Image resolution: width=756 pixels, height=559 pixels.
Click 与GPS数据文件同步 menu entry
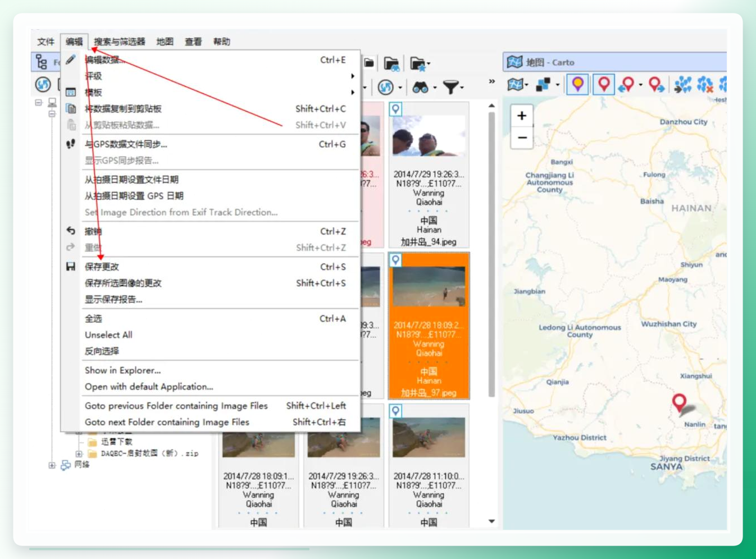[x=211, y=144]
